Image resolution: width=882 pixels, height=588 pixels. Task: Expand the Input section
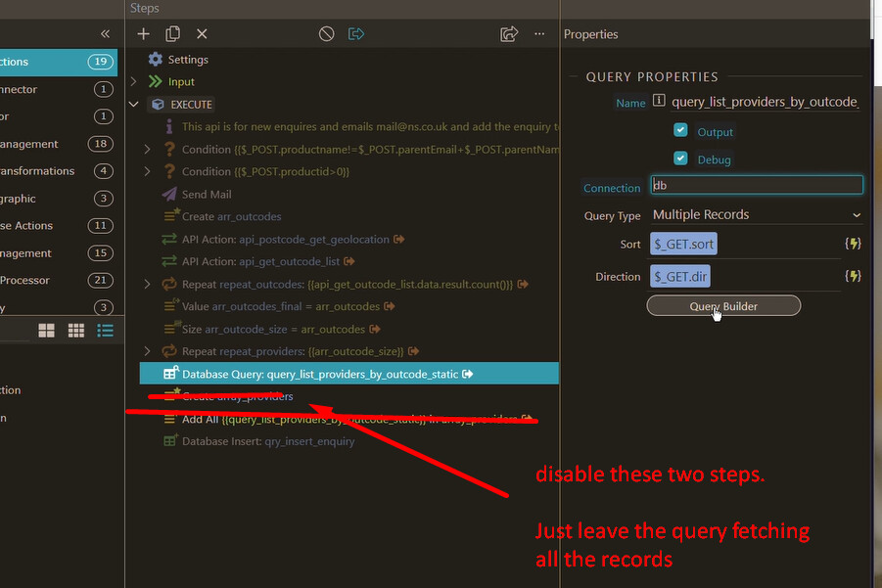click(x=133, y=81)
